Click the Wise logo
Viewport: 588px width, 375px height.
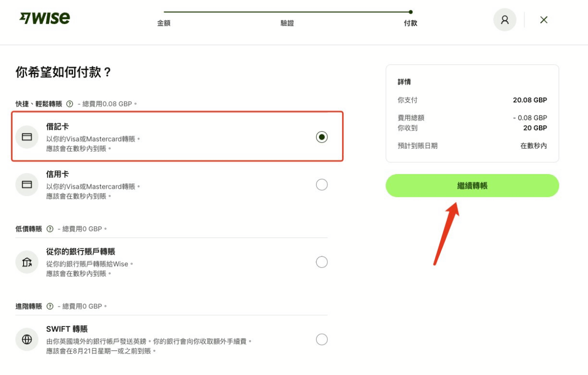[45, 19]
